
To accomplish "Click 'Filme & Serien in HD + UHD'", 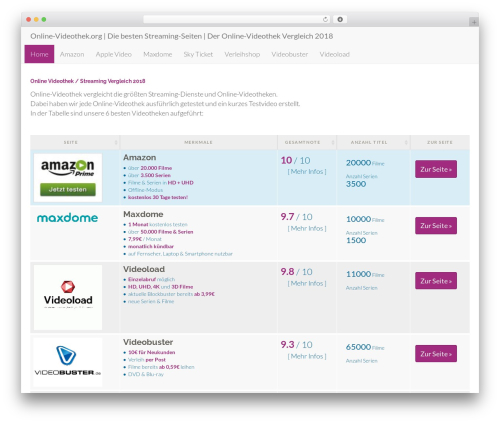I will click(x=161, y=183).
